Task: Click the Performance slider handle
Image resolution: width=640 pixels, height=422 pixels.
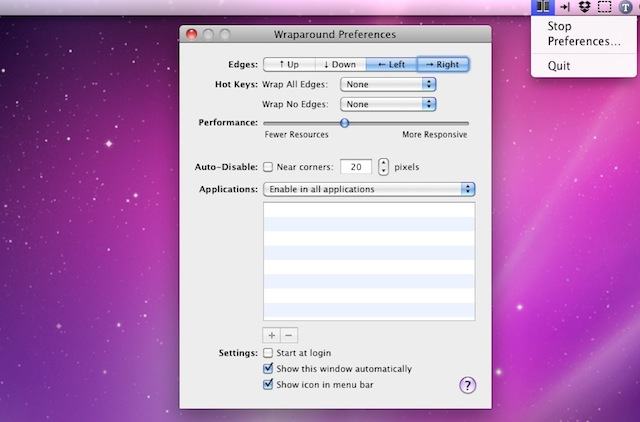Action: click(x=344, y=122)
